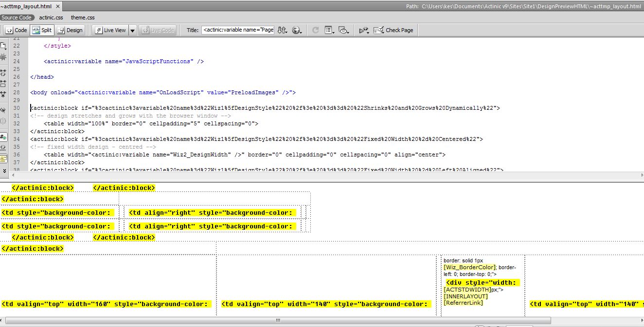Toggle line numbers in coding toolbar

3,137
